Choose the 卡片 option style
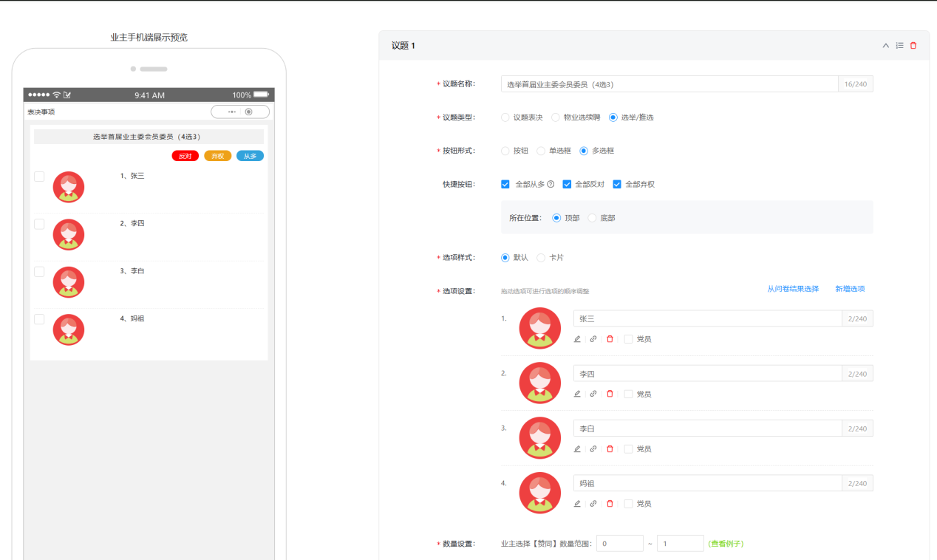 coord(541,258)
